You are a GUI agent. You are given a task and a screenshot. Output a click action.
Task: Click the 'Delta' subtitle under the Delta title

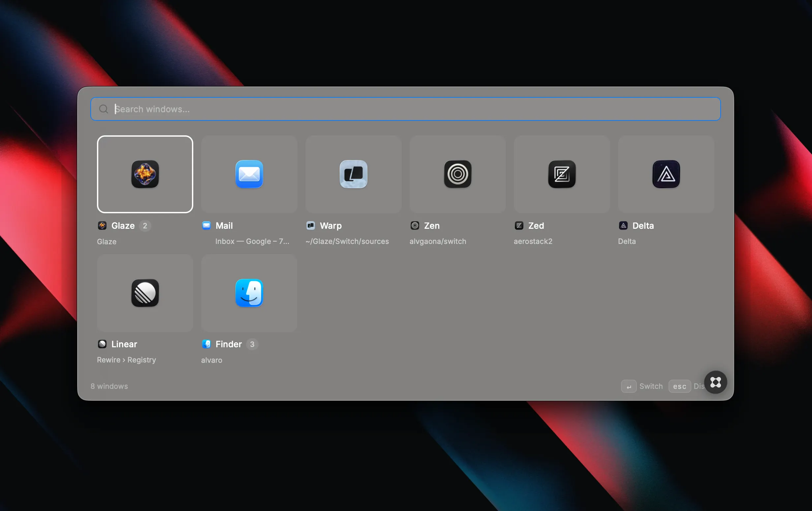627,241
